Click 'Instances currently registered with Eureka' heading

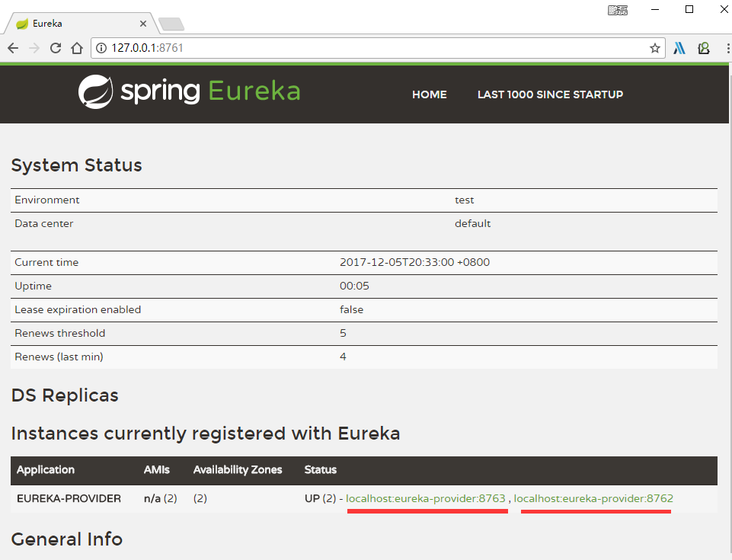(206, 434)
